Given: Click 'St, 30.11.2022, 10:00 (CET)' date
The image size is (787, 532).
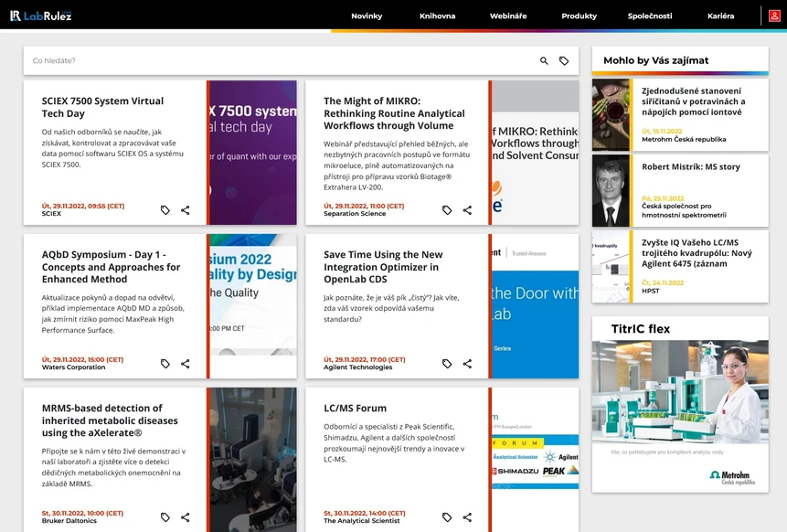Looking at the screenshot, I should 82,513.
